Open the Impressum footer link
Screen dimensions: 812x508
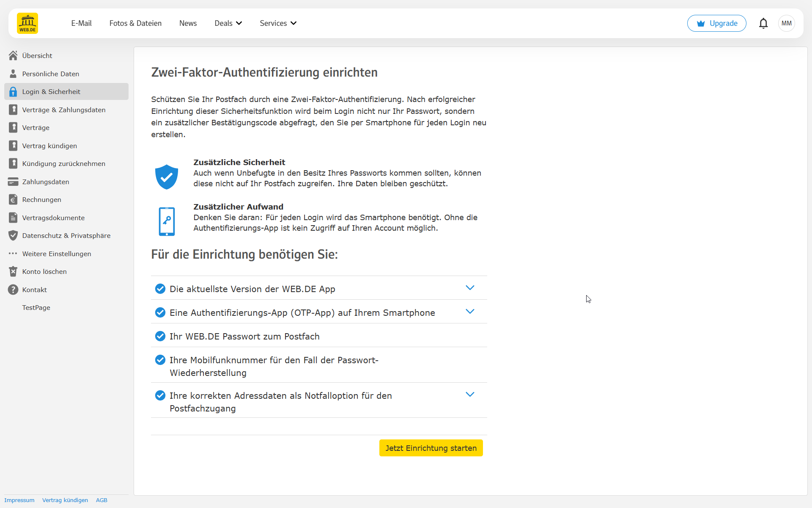click(19, 500)
